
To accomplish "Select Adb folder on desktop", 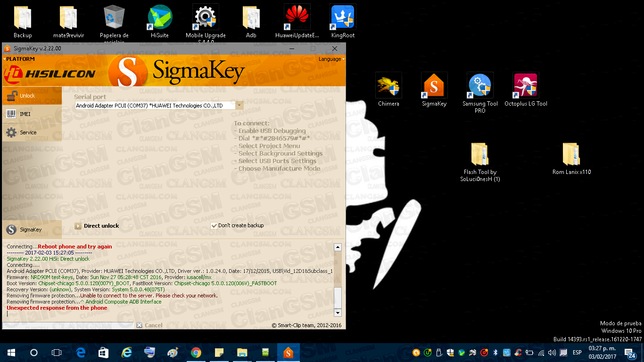I will point(251,23).
